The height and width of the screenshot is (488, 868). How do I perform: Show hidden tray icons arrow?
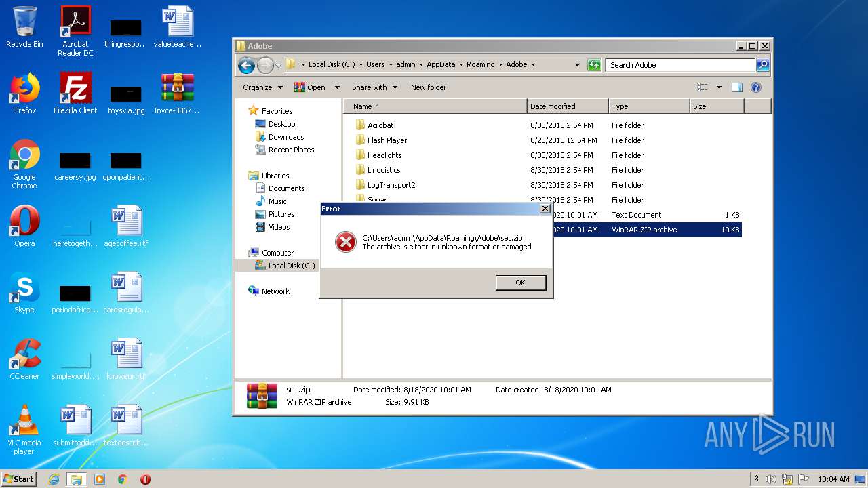pyautogui.click(x=756, y=479)
